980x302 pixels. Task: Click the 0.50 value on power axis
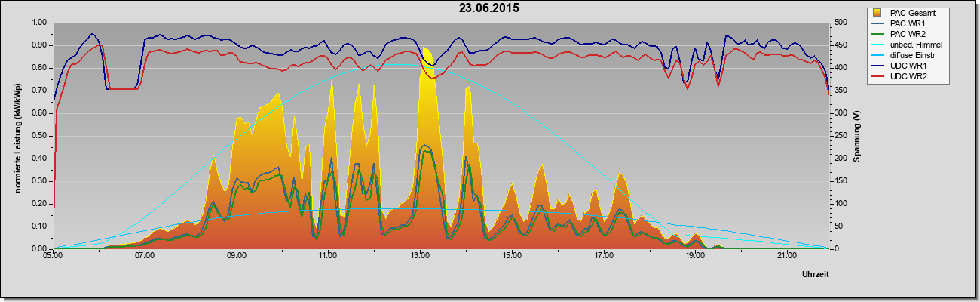pos(38,136)
